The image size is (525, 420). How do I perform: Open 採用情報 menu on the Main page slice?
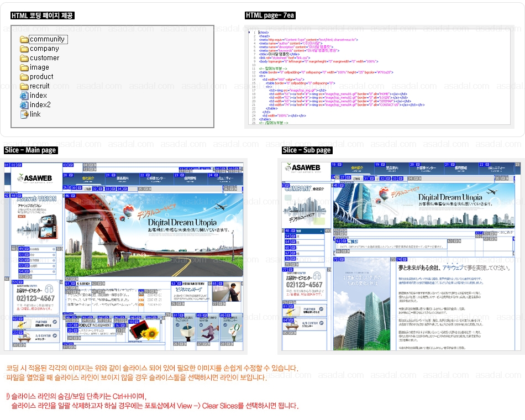tap(190, 179)
